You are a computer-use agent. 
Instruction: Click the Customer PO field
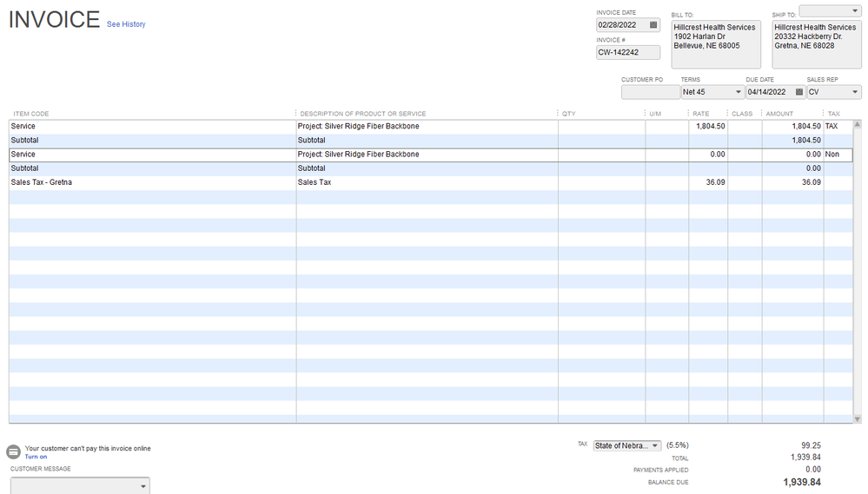point(651,92)
